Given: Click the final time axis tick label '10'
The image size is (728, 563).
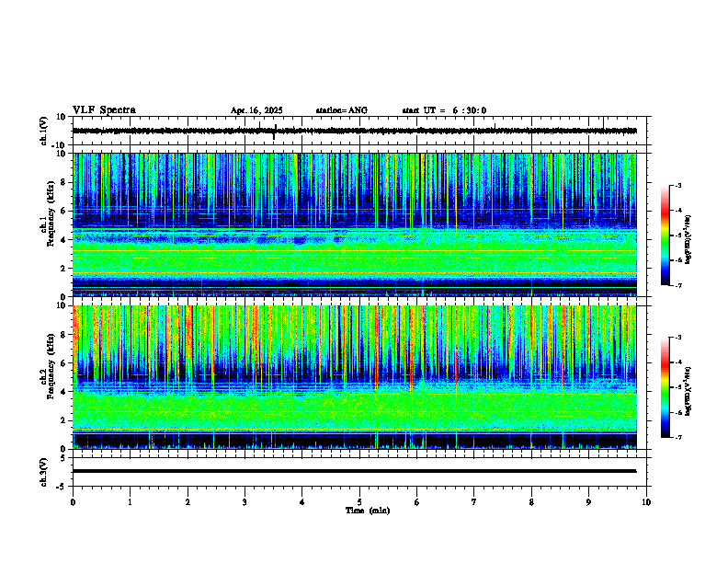Looking at the screenshot, I should (x=646, y=502).
